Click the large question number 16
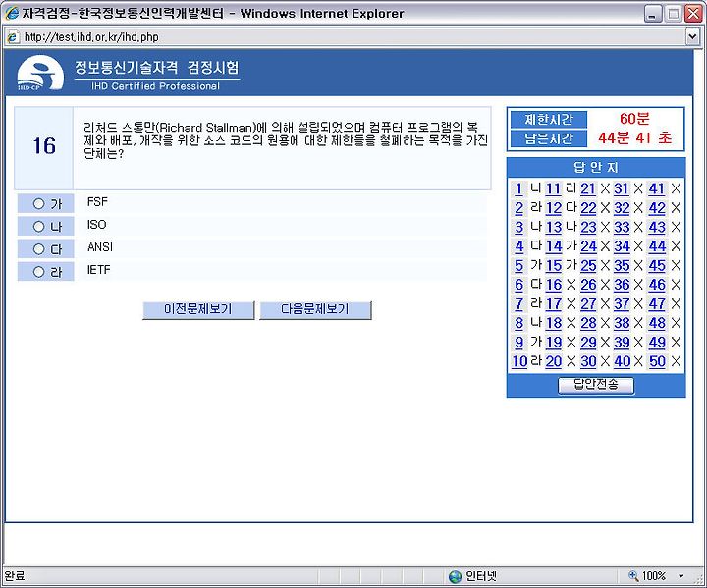The image size is (707, 588). point(44,146)
